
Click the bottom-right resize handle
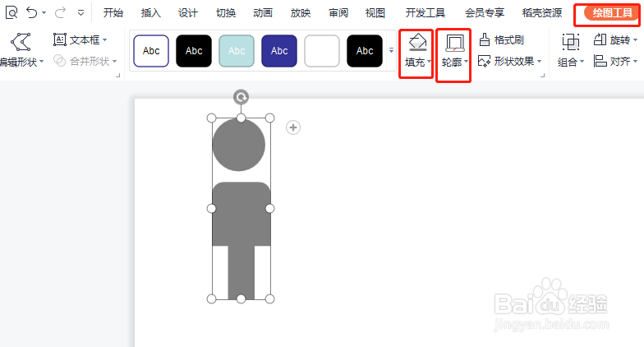269,299
